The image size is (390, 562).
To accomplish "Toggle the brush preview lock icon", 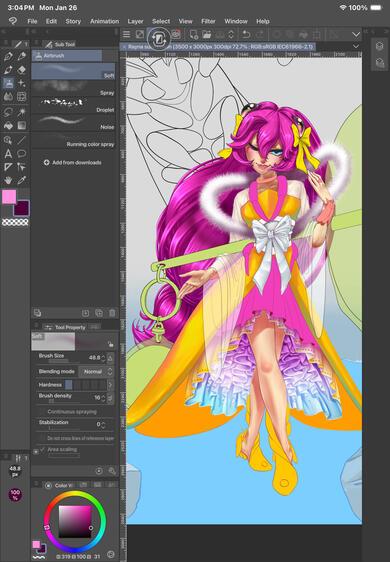I will [111, 344].
